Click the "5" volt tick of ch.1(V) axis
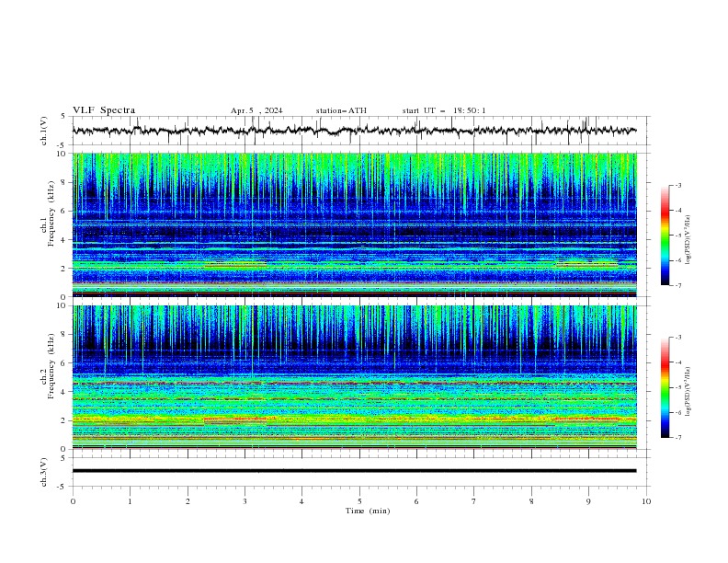728x563 pixels. click(x=63, y=117)
